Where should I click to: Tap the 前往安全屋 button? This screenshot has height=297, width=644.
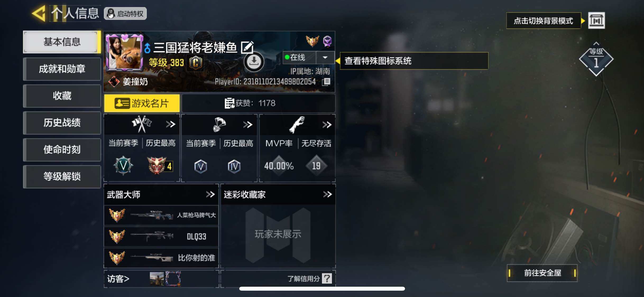(x=542, y=273)
